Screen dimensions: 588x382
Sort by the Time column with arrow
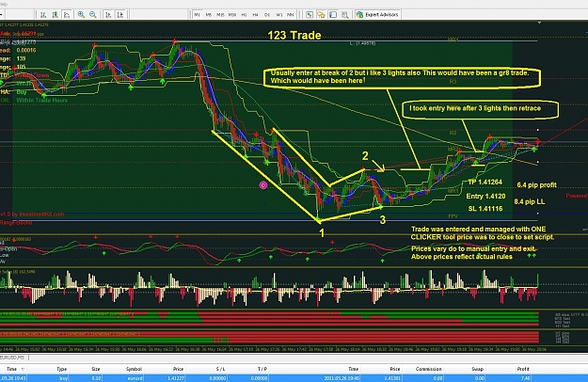pos(15,369)
